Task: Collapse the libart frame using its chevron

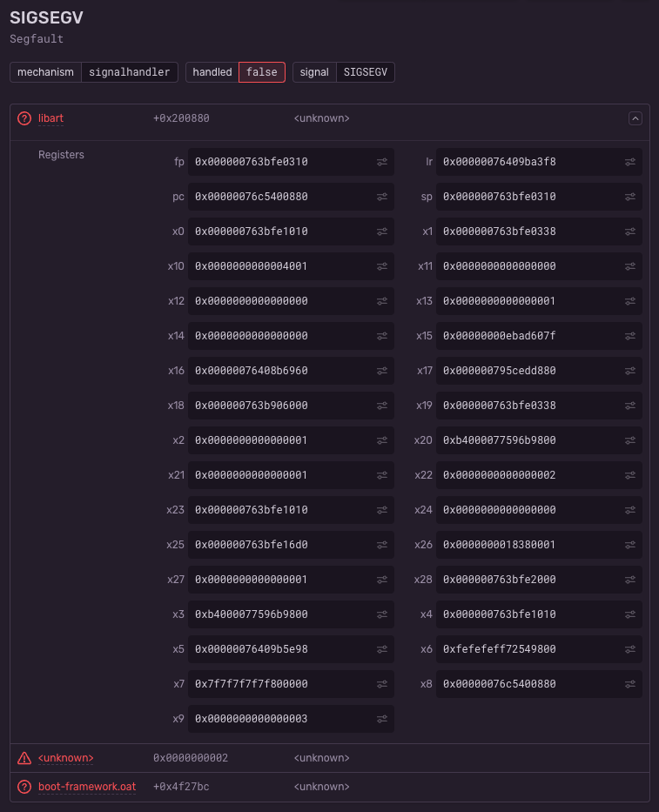Action: point(635,118)
